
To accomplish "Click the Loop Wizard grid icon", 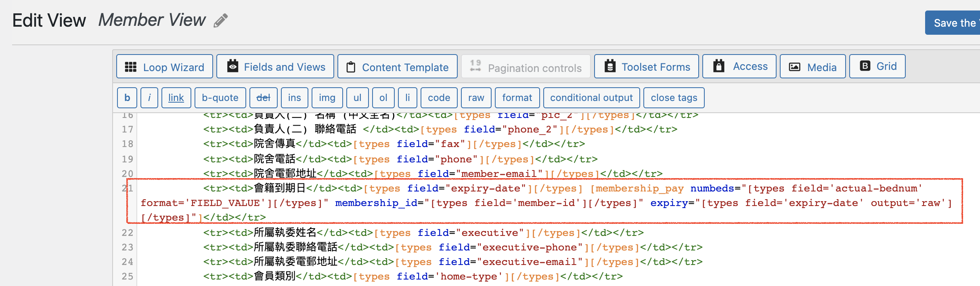I will [x=130, y=67].
